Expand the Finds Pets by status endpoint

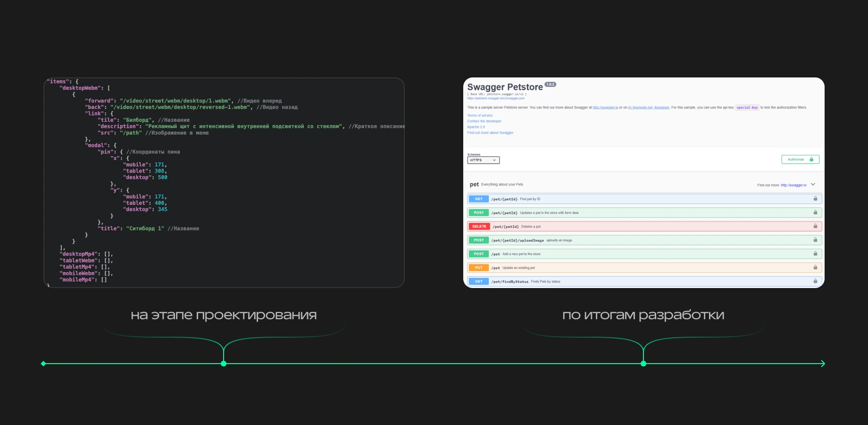(644, 281)
